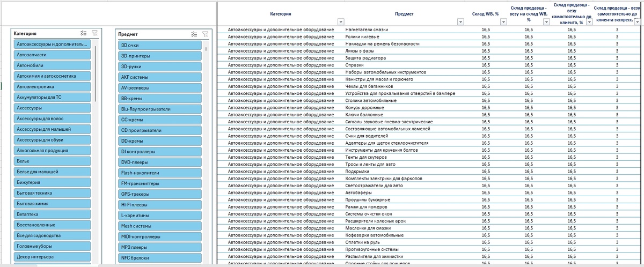
Task: Clear the filter in the Категория slicer
Action: [94, 33]
